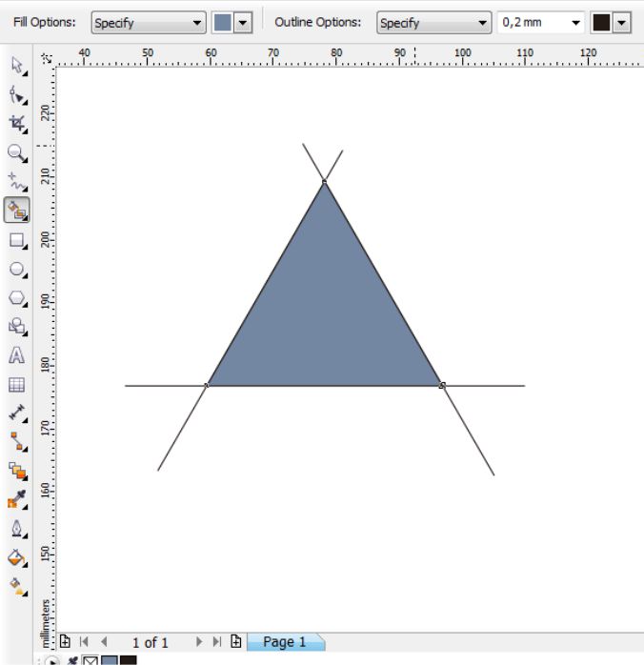644x665 pixels.
Task: Add a page before Page 1
Action: point(65,641)
